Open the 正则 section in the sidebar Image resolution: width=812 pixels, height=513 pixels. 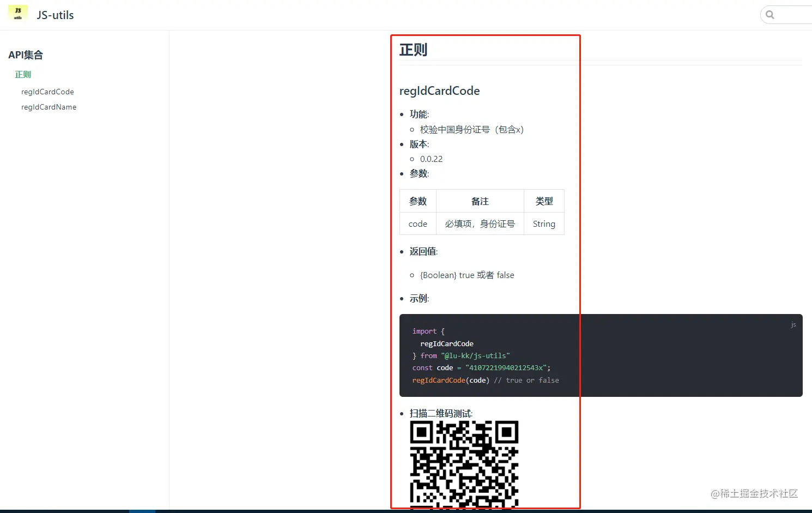tap(23, 74)
